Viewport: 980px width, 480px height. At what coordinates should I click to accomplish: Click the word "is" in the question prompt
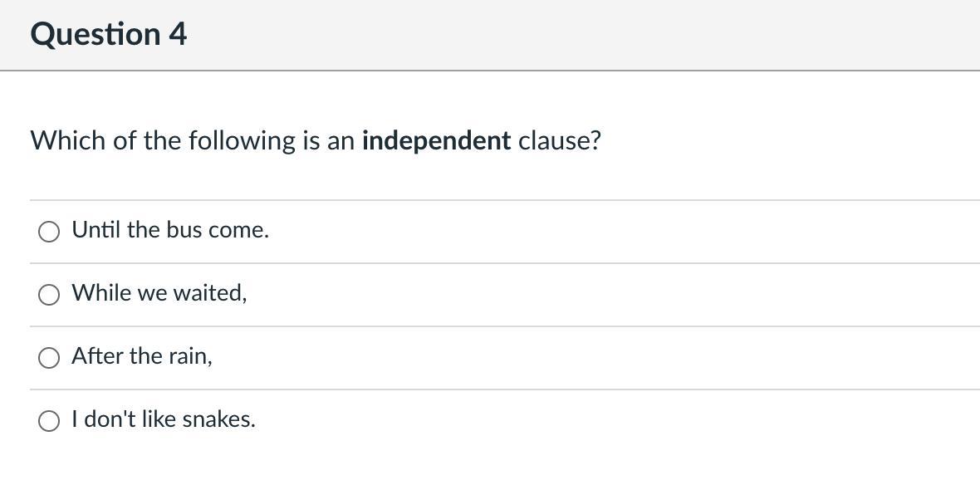tap(311, 140)
